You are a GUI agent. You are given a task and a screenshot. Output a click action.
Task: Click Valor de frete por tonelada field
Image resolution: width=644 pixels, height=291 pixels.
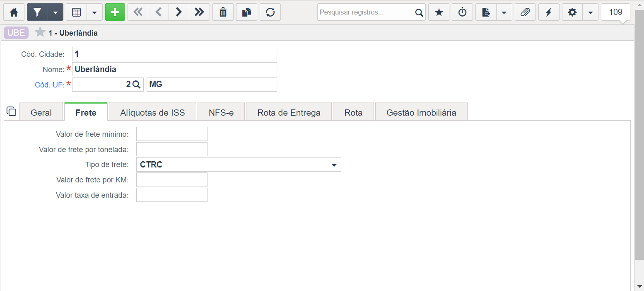tap(172, 149)
